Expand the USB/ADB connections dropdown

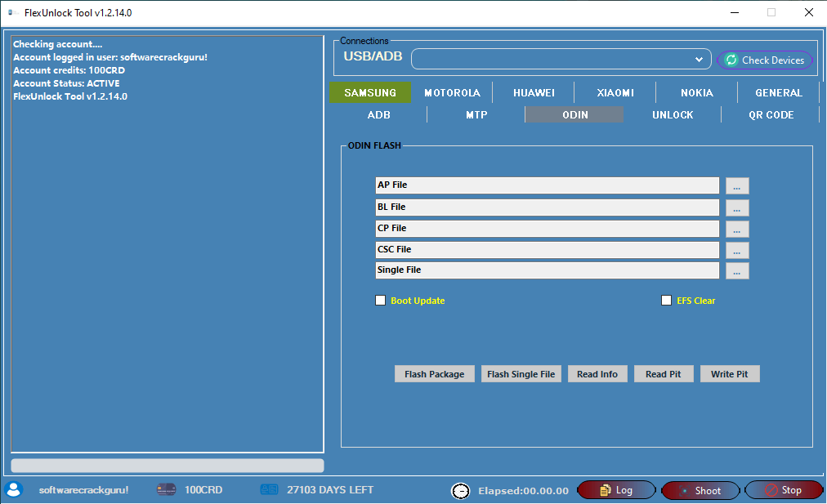tap(699, 60)
